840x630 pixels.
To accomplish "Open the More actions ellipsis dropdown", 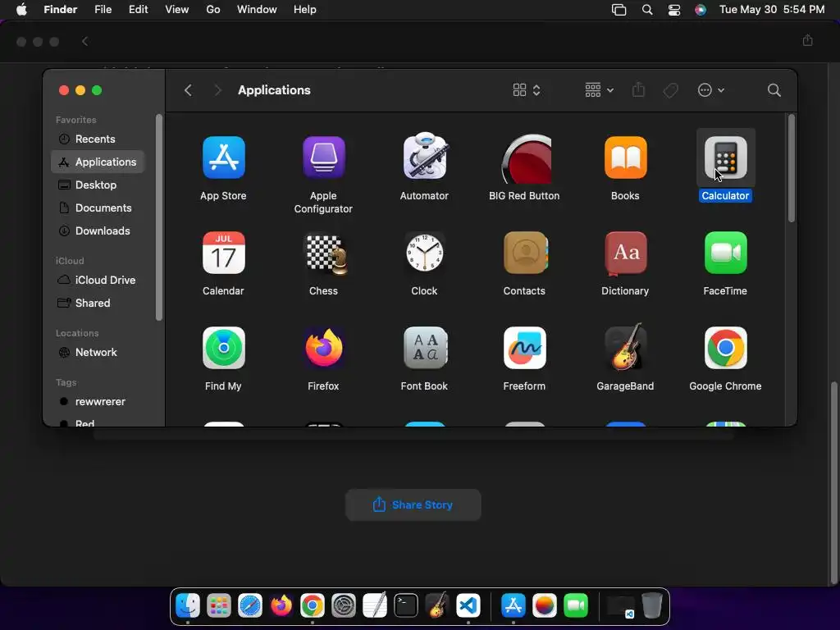I will 711,90.
